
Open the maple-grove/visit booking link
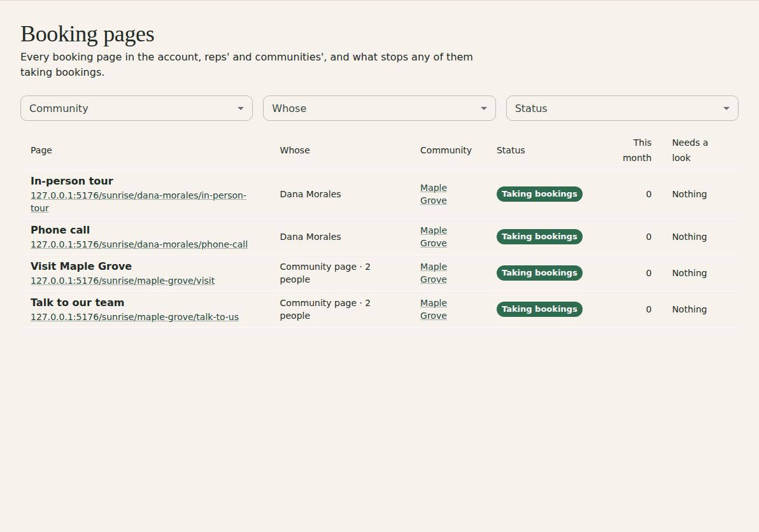click(122, 281)
